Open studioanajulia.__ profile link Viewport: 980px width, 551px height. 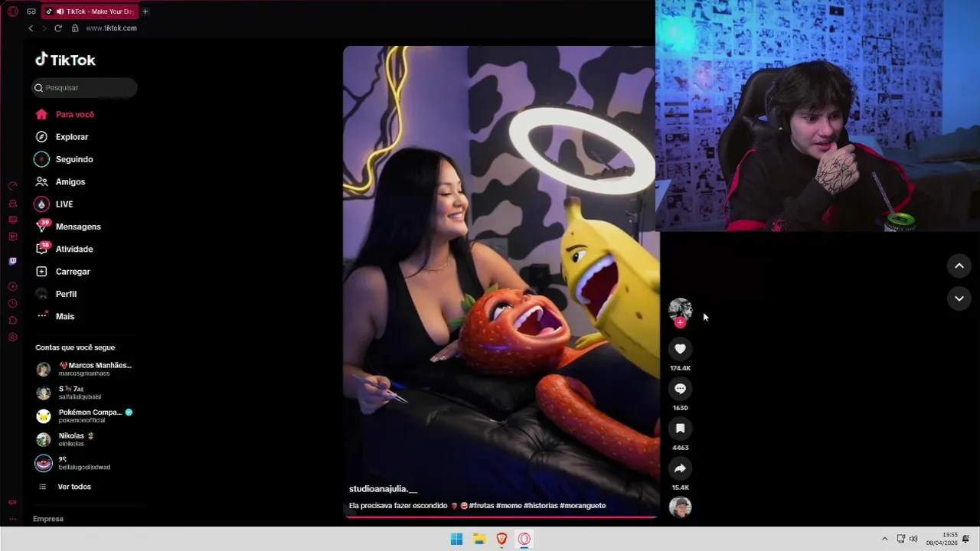point(383,489)
